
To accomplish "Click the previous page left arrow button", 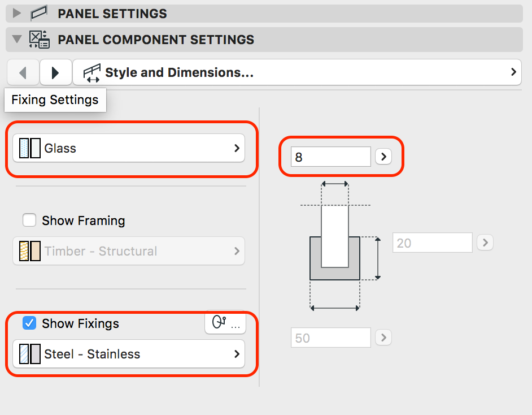I will pos(23,72).
